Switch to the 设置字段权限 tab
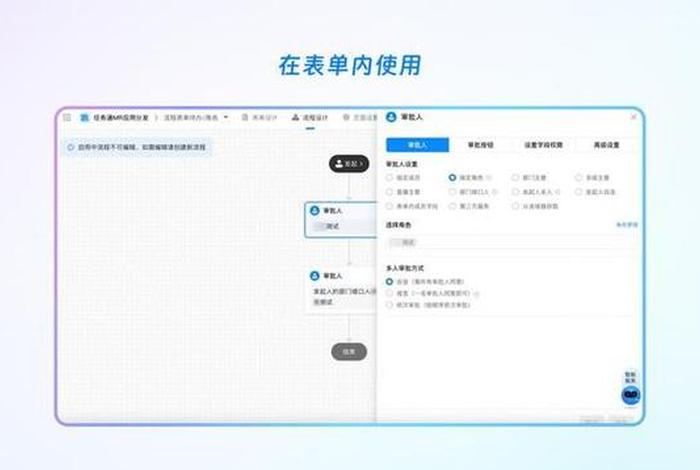The image size is (700, 470). (x=543, y=145)
